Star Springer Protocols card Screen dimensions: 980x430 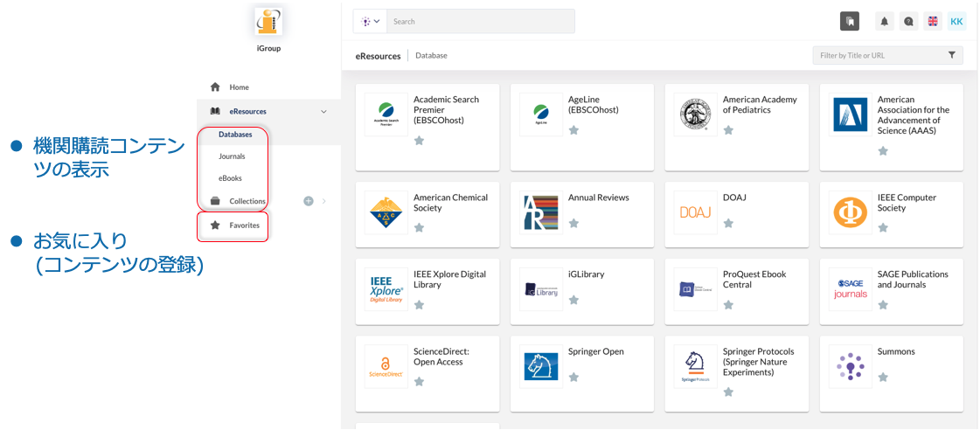[x=728, y=392]
